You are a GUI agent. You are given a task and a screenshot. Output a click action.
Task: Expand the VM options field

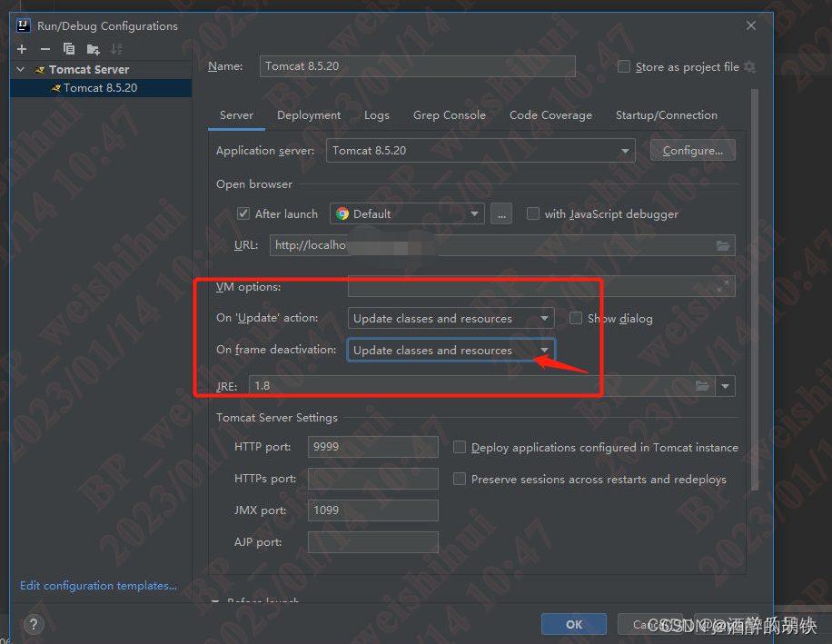tap(723, 286)
